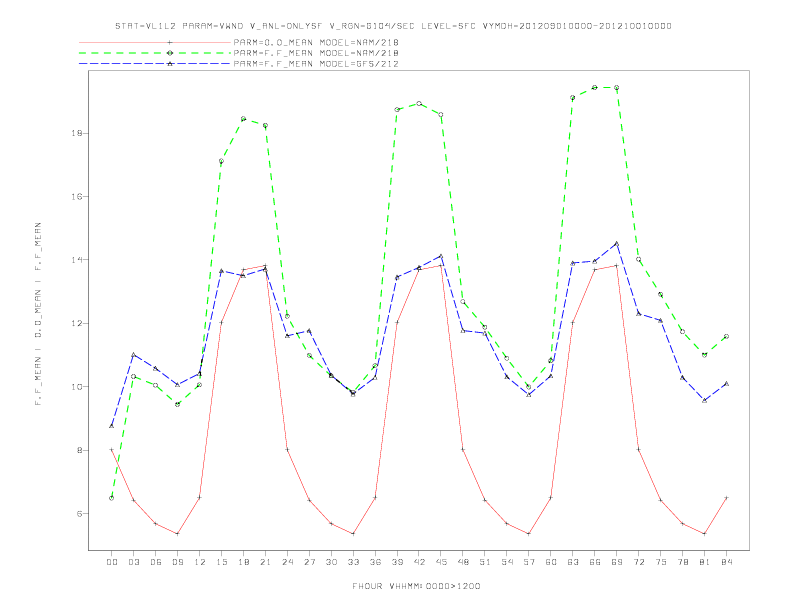This screenshot has height=612, width=792.
Task: Click the red plus data point at hour 72
Action: point(638,449)
